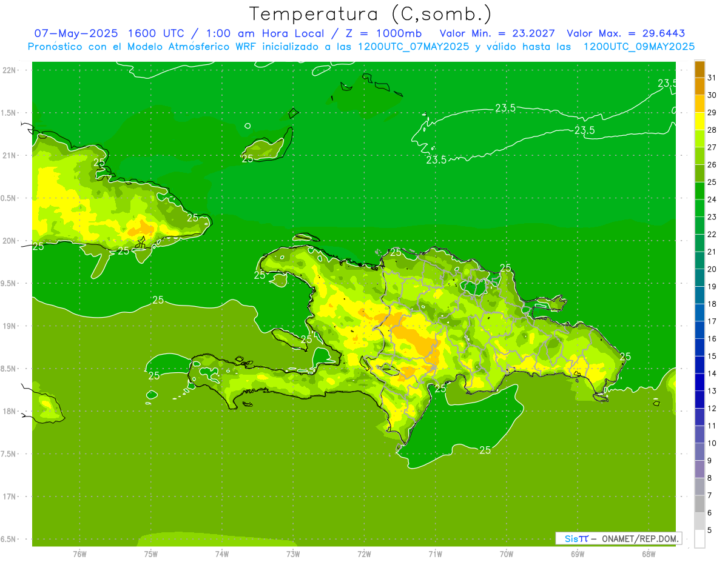Click the '75W' longitude axis label

[150, 554]
